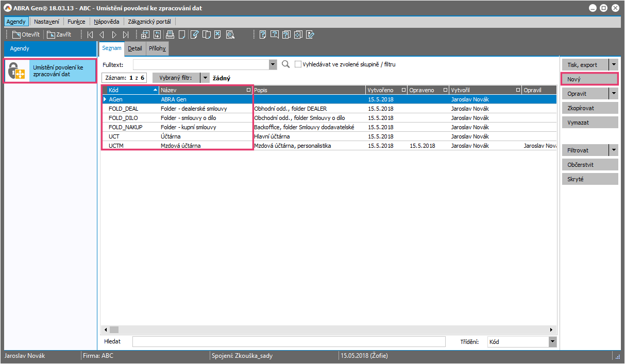Enable Vyhledávat ve zvolené skupině checkbox
The image size is (625, 364).
pos(298,64)
